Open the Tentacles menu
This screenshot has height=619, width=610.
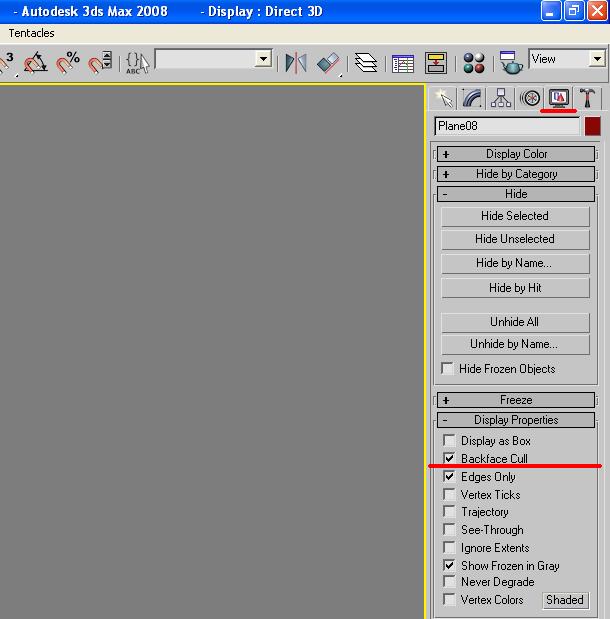[31, 33]
